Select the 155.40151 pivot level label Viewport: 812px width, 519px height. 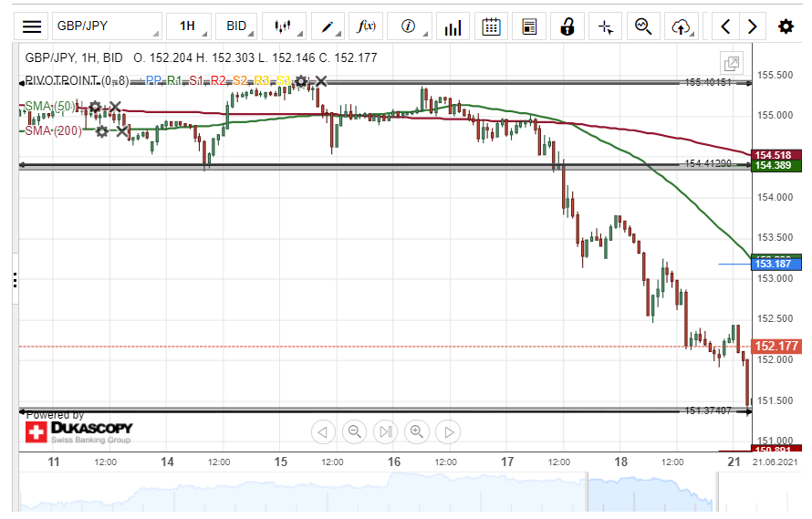708,82
